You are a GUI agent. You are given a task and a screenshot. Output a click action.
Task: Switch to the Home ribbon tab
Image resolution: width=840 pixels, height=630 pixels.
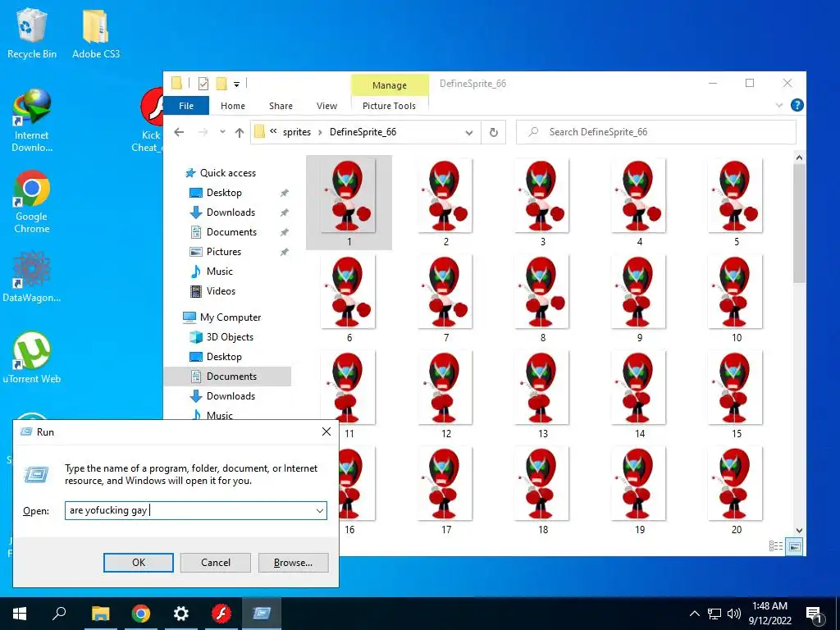pos(232,106)
